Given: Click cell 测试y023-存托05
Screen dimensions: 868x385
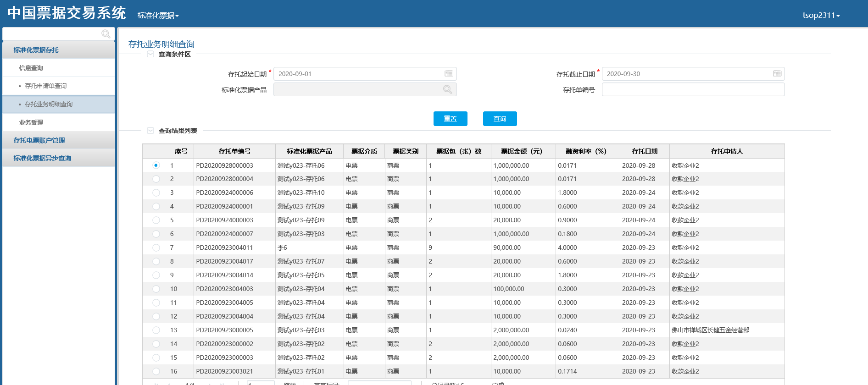Looking at the screenshot, I should [x=301, y=275].
